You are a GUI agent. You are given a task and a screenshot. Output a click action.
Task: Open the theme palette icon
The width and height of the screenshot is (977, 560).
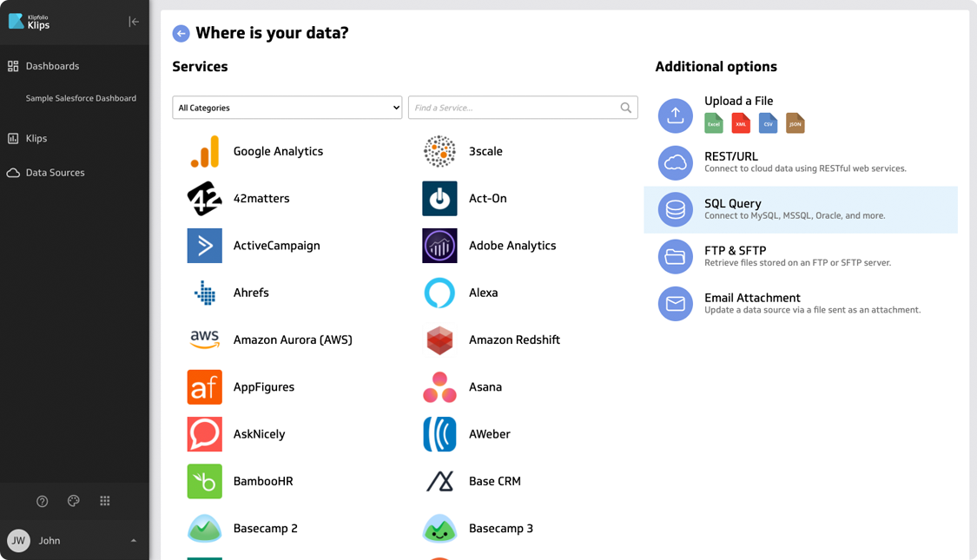(74, 501)
